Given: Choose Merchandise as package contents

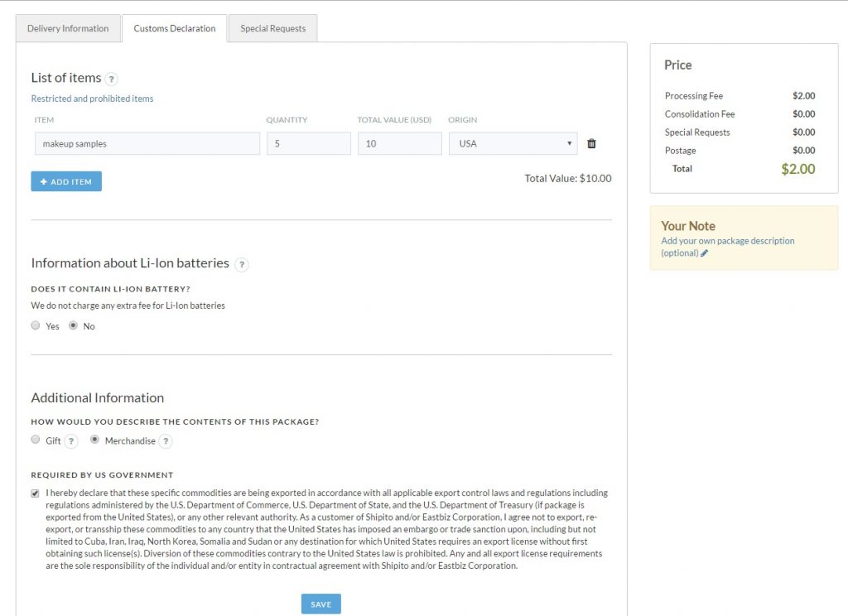Looking at the screenshot, I should click(x=94, y=440).
